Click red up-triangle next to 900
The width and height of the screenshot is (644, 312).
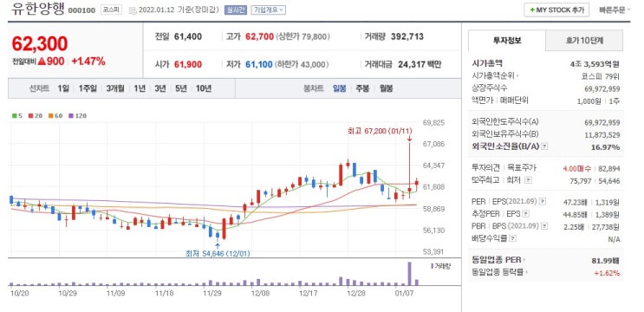click(41, 62)
